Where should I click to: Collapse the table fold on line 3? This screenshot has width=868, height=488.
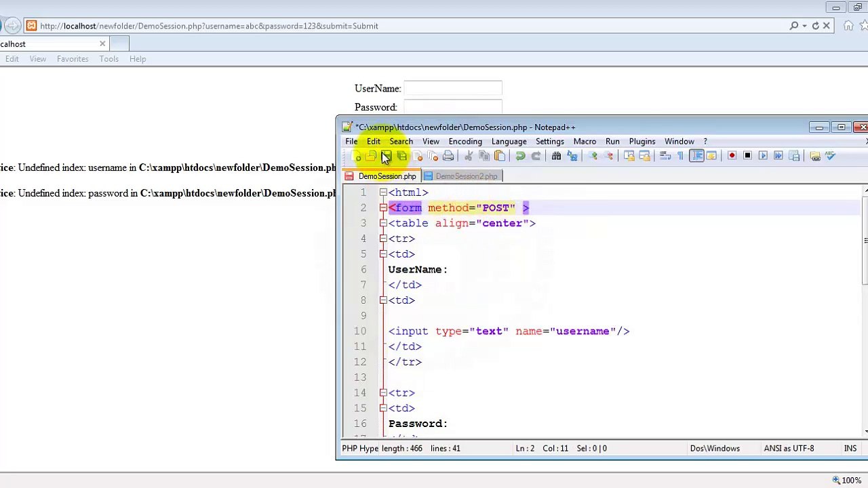[x=383, y=223]
